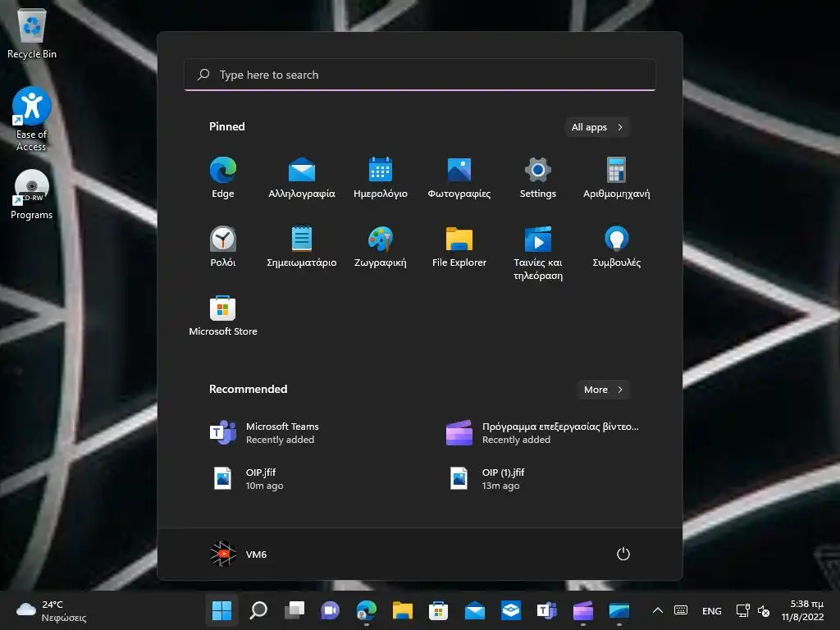The height and width of the screenshot is (630, 840).
Task: Open the Ζωγραφική paint app
Action: click(x=381, y=246)
